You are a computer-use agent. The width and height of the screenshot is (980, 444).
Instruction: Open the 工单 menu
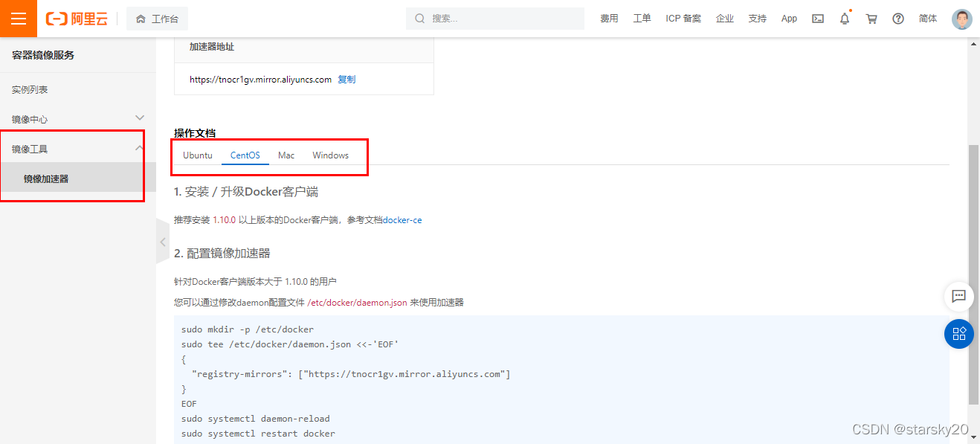tap(642, 19)
